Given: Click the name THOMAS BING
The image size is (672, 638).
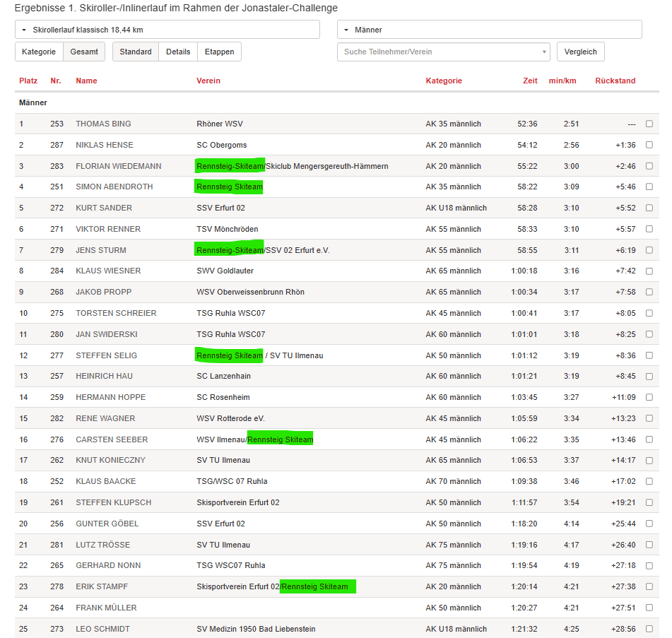Looking at the screenshot, I should pyautogui.click(x=103, y=124).
